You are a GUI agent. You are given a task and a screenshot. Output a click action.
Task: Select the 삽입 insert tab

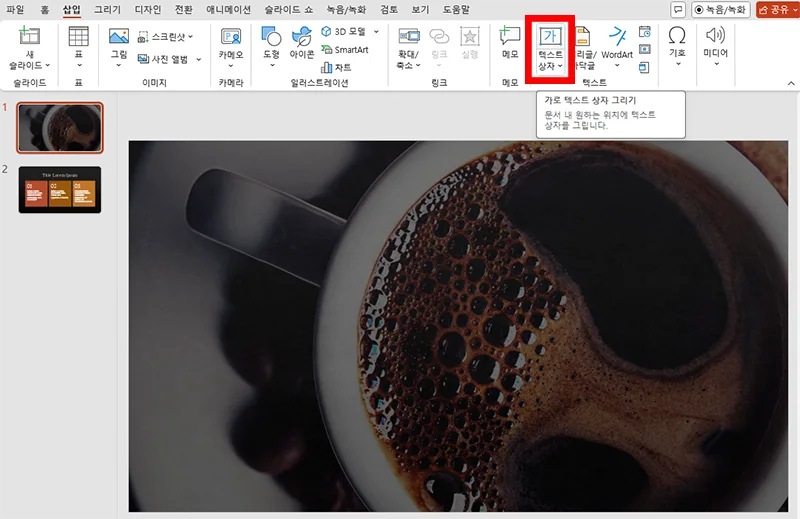(71, 10)
